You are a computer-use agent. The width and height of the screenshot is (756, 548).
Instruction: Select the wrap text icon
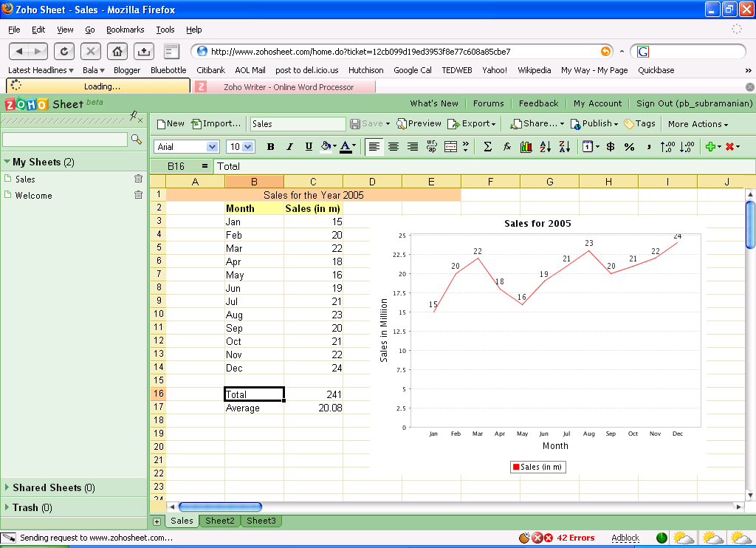click(x=430, y=146)
